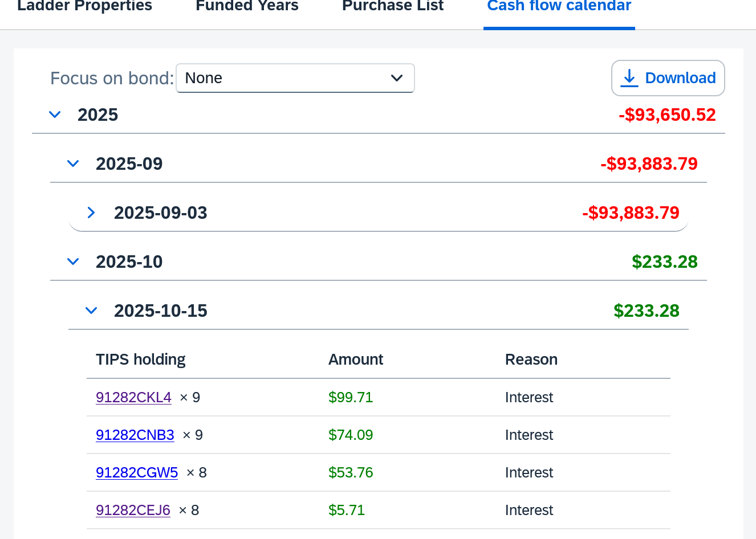
Task: Open bond link 91282CKL4
Action: point(133,397)
